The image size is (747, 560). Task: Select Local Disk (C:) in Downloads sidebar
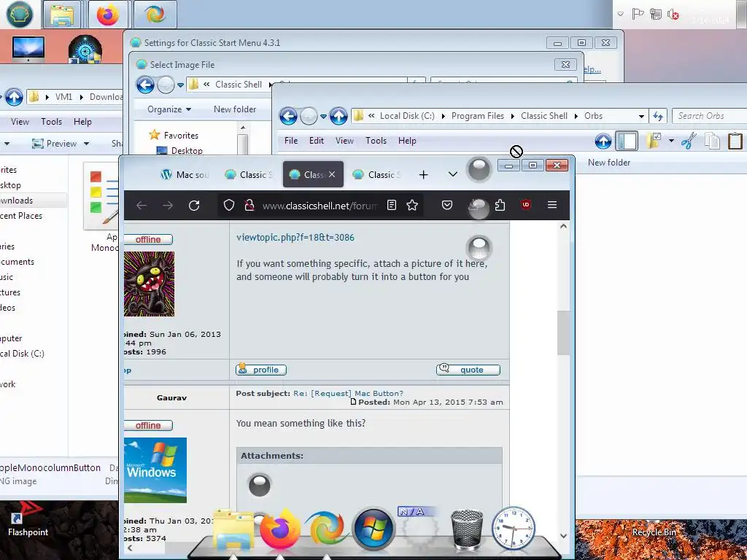[x=23, y=354]
